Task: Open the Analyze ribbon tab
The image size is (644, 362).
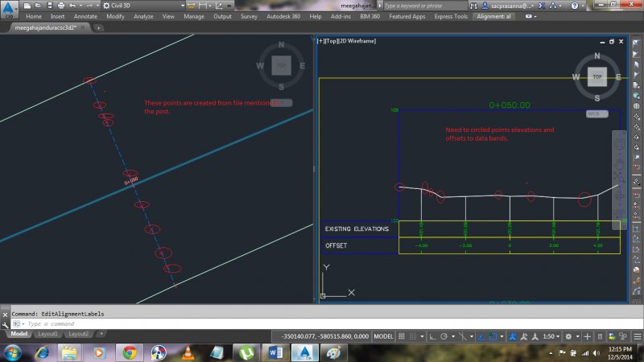Action: pos(143,16)
